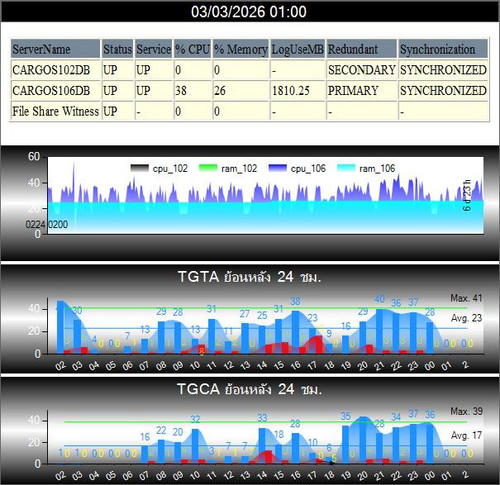The width and height of the screenshot is (500, 485).
Task: Click the ram_102 green legend swatch
Action: click(208, 168)
